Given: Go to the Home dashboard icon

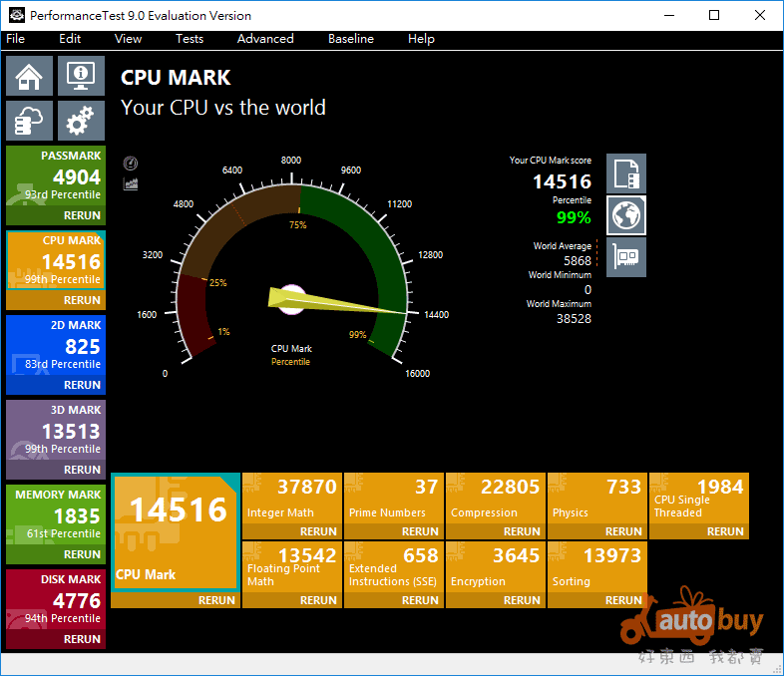Looking at the screenshot, I should (x=29, y=76).
